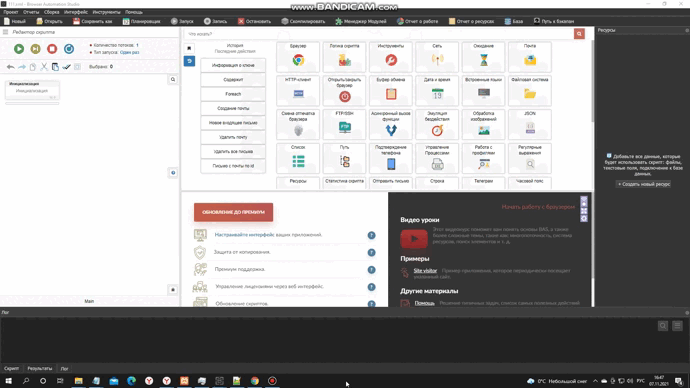Screen dimensions: 690x388
Task: Click Открыть in the toolbar
Action: (x=49, y=21)
